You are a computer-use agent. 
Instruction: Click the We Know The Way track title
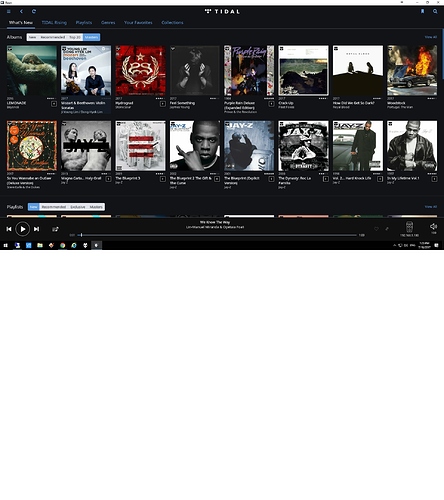[215, 222]
